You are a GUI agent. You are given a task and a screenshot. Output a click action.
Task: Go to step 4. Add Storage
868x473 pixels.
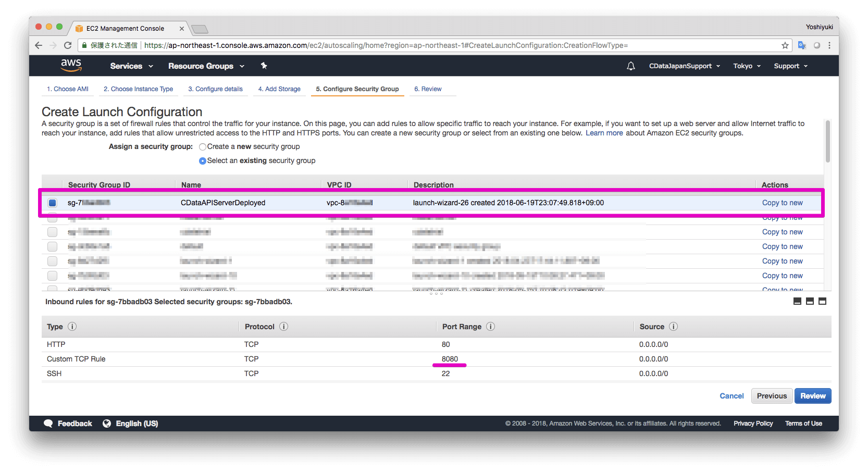point(279,89)
